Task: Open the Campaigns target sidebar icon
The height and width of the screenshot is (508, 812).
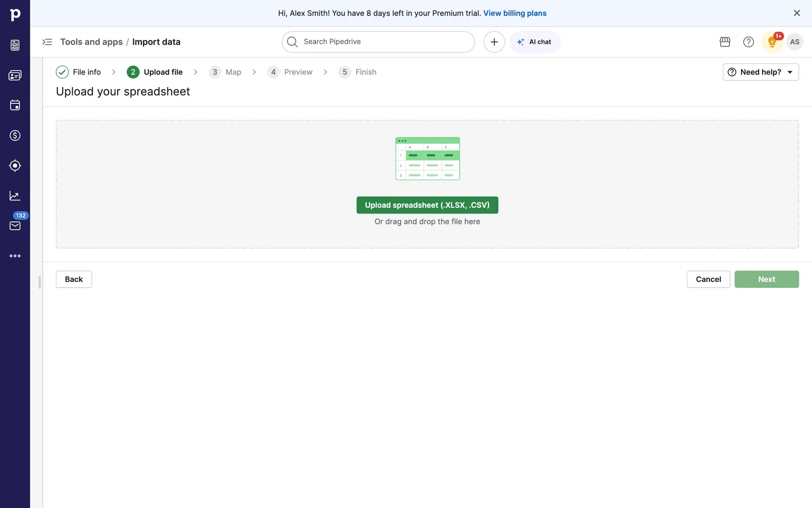Action: click(15, 166)
